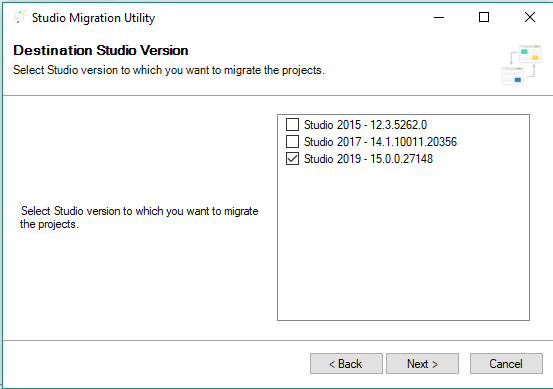Image resolution: width=553 pixels, height=389 pixels.
Task: Click the Studio Migration Utility app icon
Action: (x=19, y=17)
